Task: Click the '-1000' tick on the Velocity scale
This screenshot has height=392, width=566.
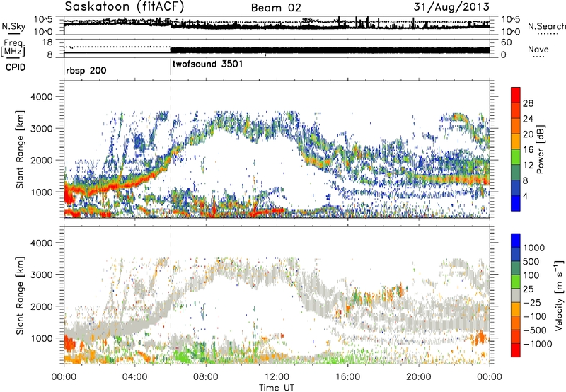Action: click(537, 344)
